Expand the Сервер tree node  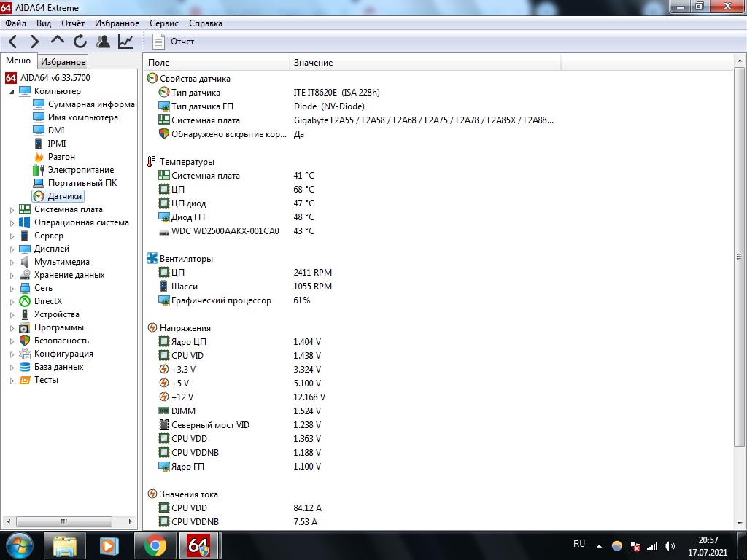[x=12, y=236]
